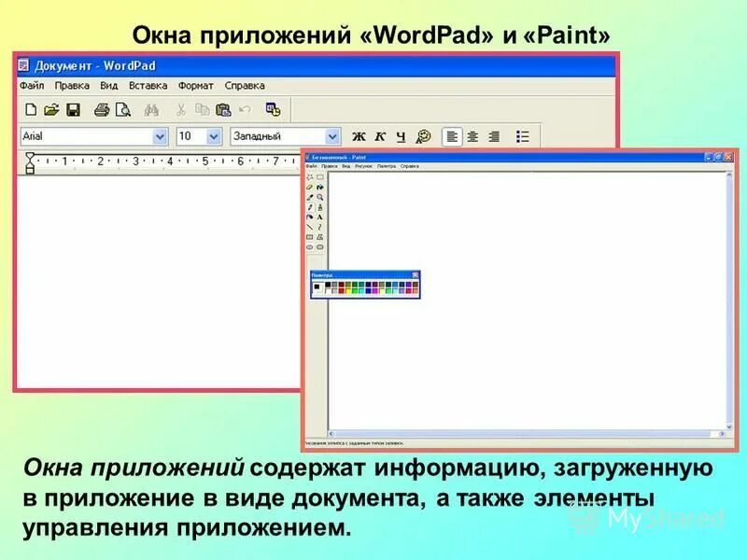Open the Arial font dropdown
Screen dimensions: 747x560
coord(160,136)
